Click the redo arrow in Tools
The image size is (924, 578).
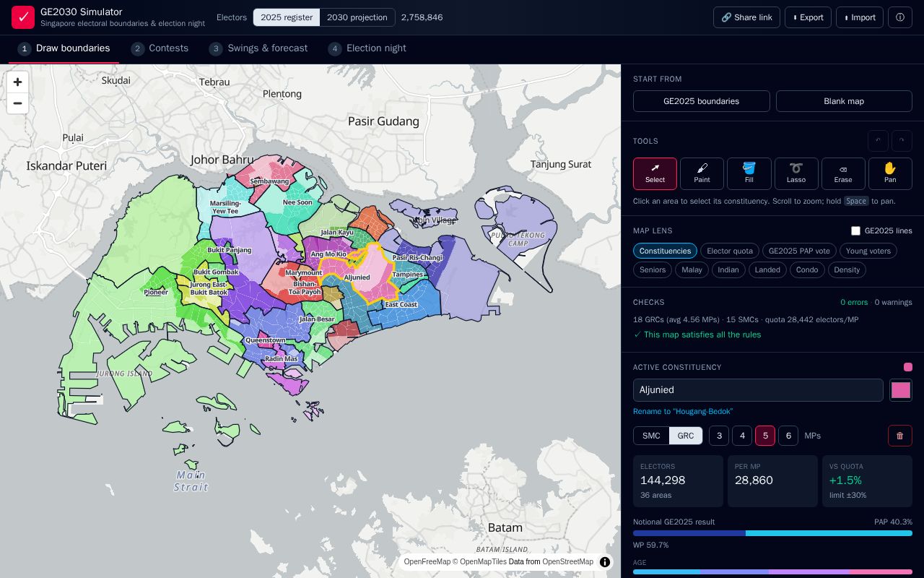click(x=902, y=141)
